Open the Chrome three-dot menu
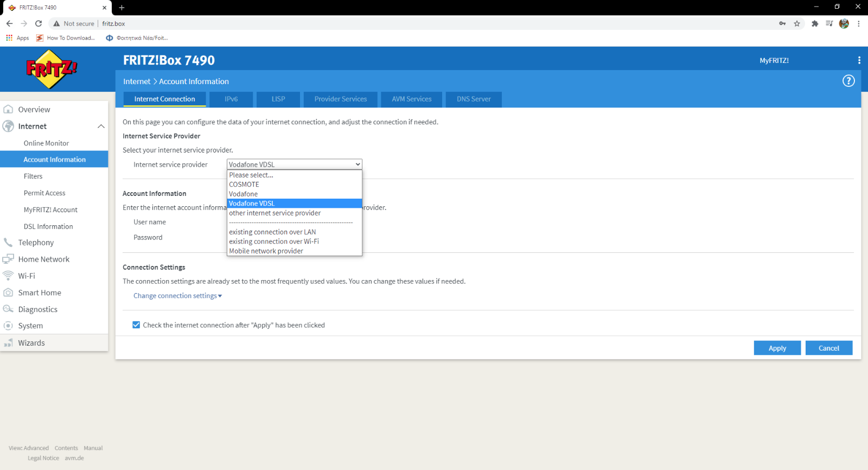 pyautogui.click(x=859, y=23)
